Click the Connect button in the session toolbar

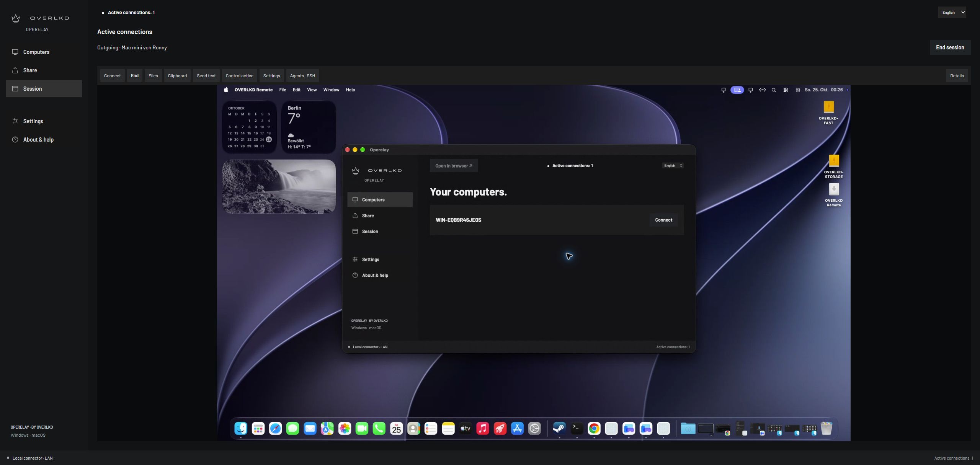pyautogui.click(x=112, y=76)
